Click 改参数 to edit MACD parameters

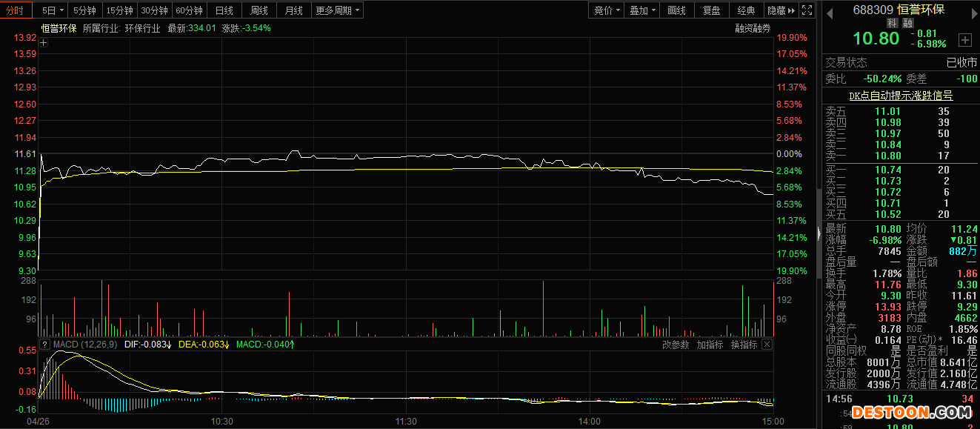676,345
